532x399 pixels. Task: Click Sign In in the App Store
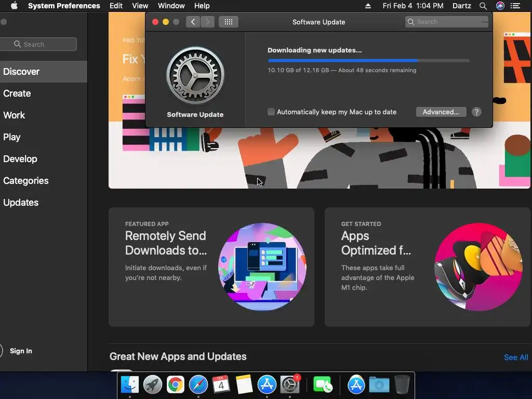pyautogui.click(x=21, y=351)
